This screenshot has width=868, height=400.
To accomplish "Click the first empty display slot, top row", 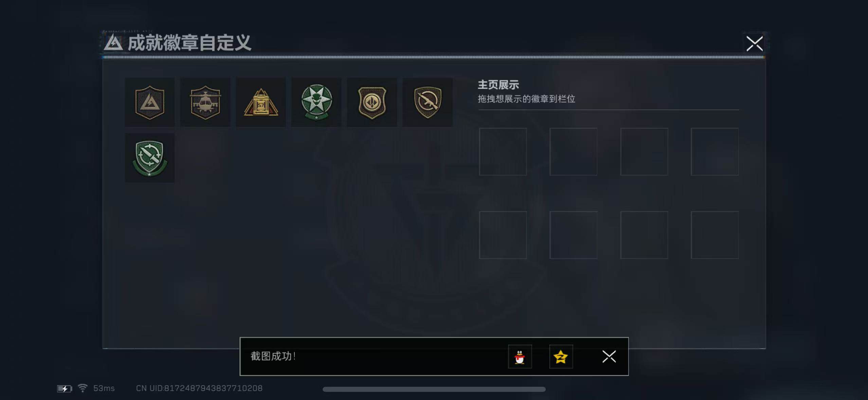I will coord(503,152).
